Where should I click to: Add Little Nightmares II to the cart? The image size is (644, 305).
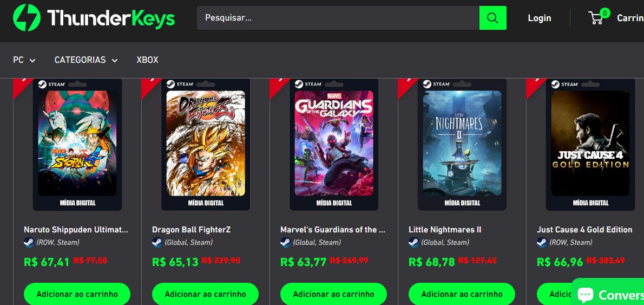(462, 294)
